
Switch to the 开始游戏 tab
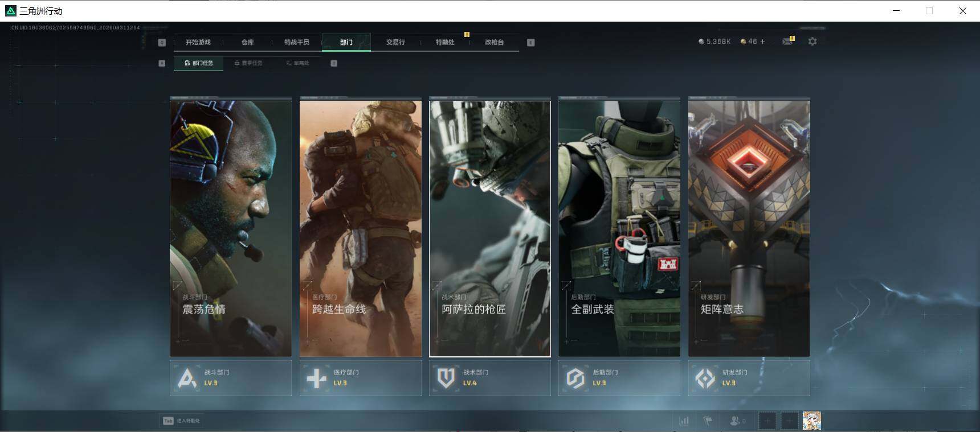[x=198, y=42]
